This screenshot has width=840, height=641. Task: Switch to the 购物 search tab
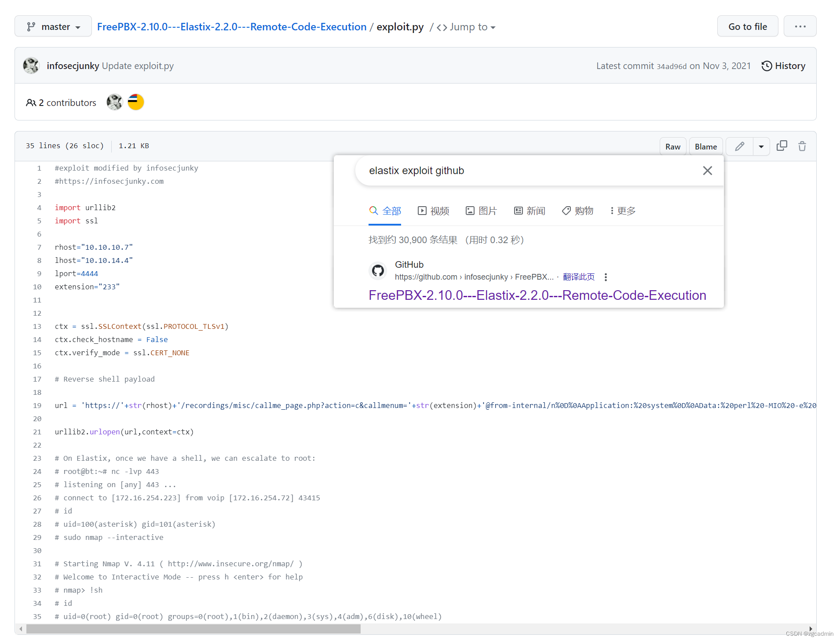(x=577, y=211)
